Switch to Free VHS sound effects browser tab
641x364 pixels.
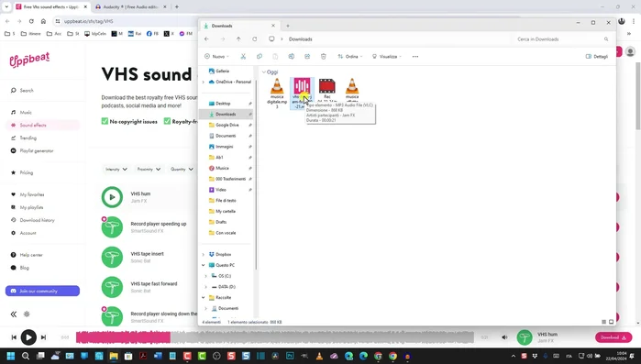[51, 7]
